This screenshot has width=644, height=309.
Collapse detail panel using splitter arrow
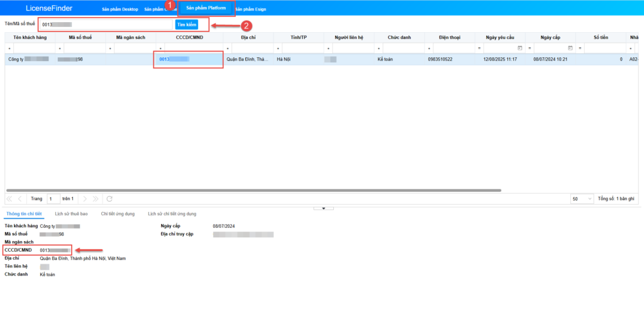pos(323,208)
